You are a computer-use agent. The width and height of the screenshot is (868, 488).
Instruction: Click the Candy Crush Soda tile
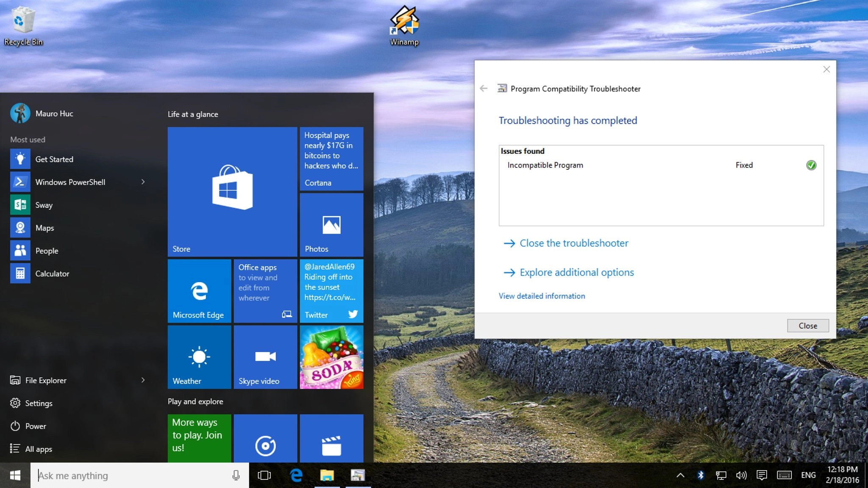tap(331, 357)
